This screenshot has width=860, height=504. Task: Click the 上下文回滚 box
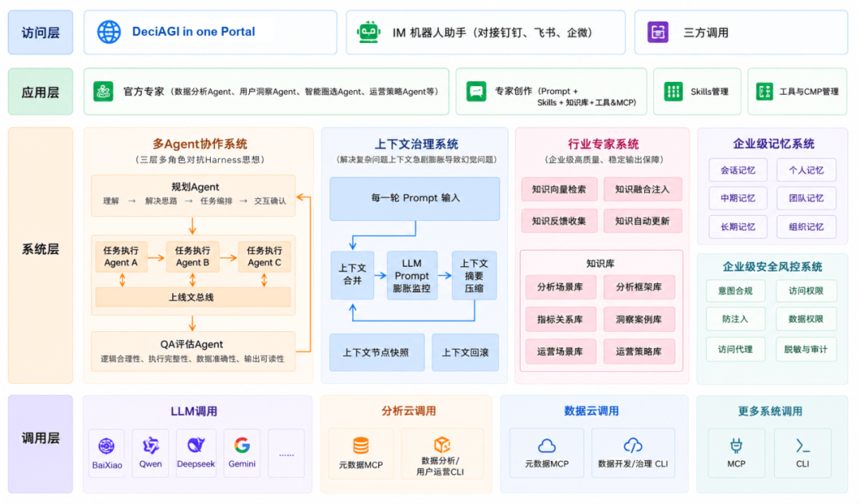point(465,352)
